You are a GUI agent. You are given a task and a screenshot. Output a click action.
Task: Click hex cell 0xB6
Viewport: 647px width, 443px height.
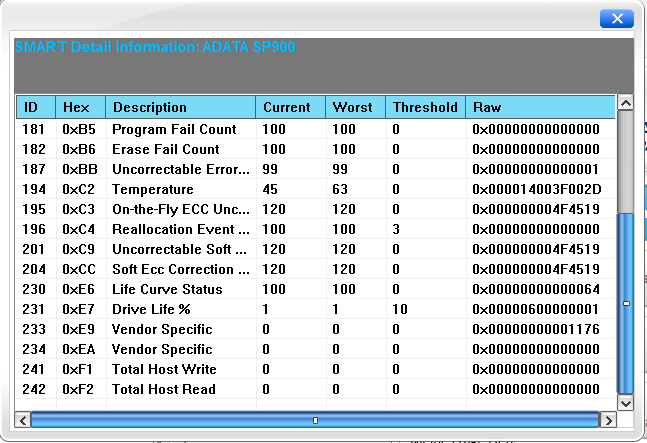[79, 149]
